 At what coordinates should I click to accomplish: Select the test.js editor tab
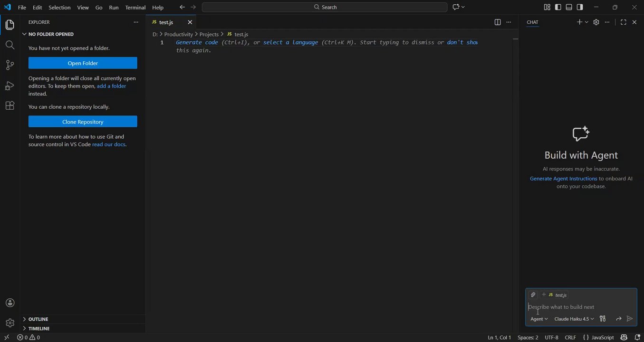[x=166, y=22]
